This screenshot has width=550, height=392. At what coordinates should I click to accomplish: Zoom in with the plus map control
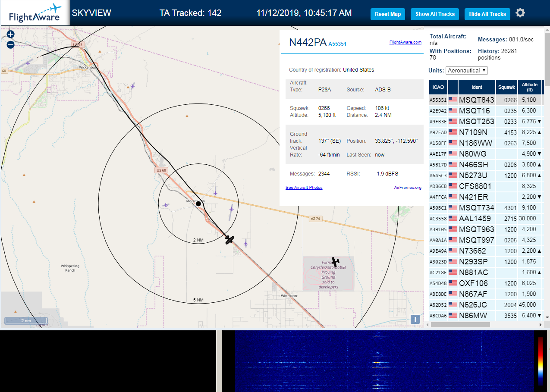[x=11, y=34]
